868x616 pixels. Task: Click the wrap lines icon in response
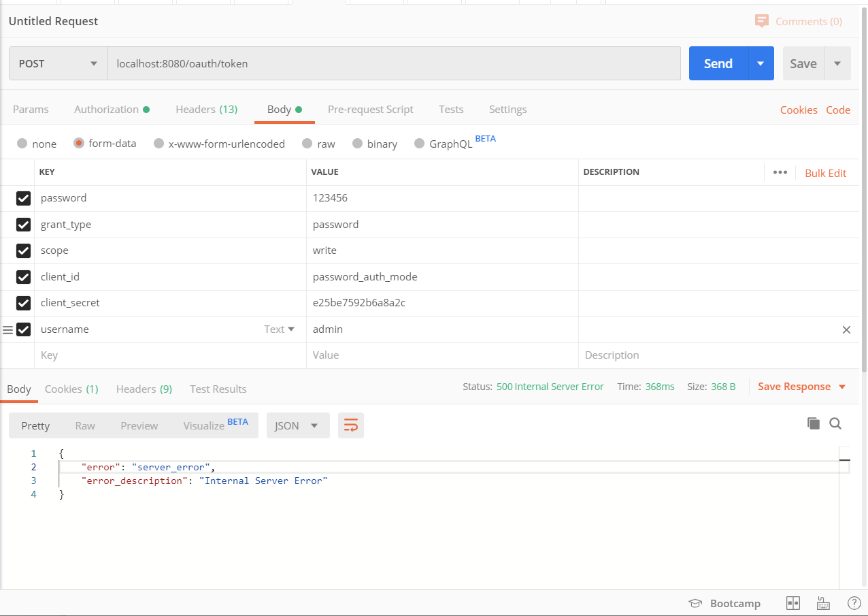[x=351, y=425]
